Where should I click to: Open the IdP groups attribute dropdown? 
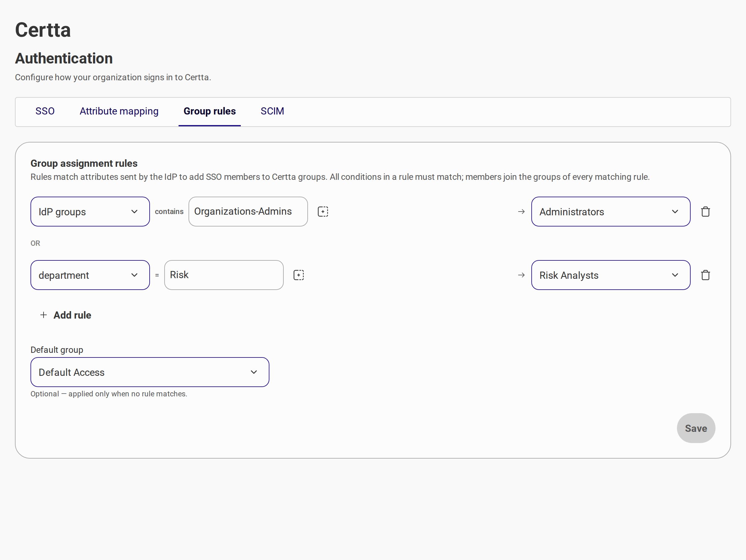(x=90, y=212)
